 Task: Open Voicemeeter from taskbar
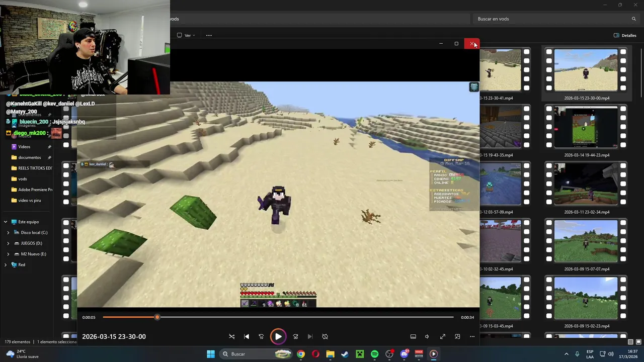coord(419,354)
